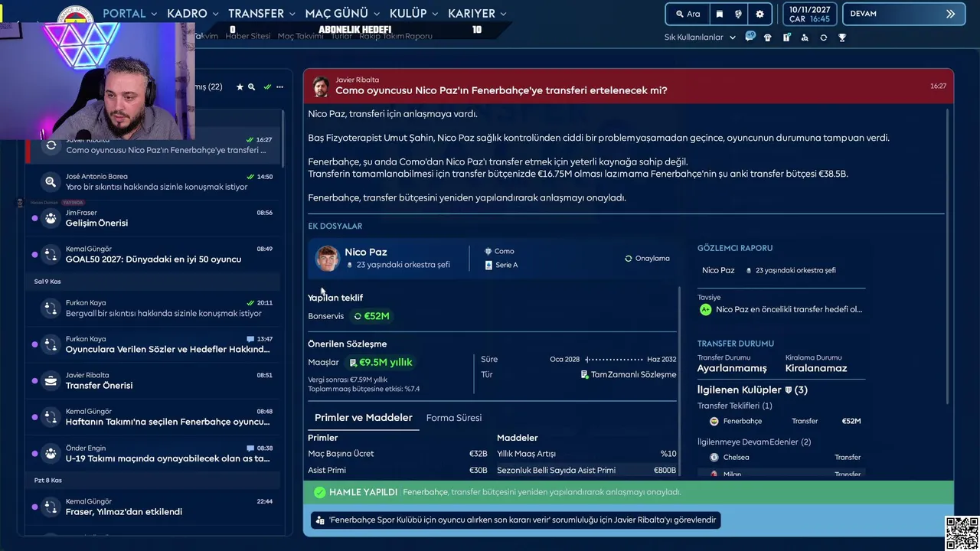Select the Forma Süresi tab

(454, 418)
